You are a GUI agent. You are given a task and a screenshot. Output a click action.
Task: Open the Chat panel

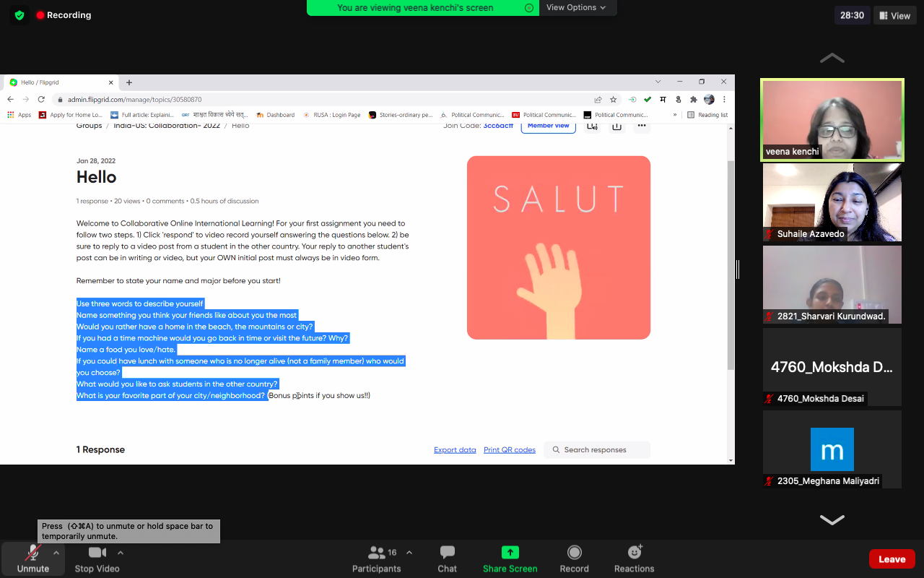(447, 553)
